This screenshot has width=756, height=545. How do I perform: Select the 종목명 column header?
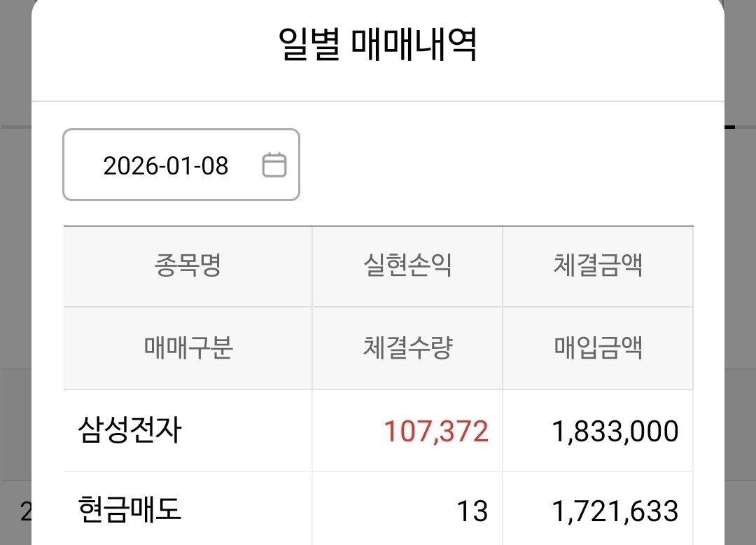188,266
